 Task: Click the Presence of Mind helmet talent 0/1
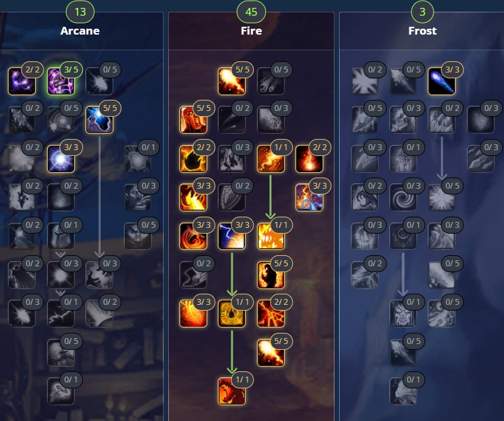click(61, 236)
